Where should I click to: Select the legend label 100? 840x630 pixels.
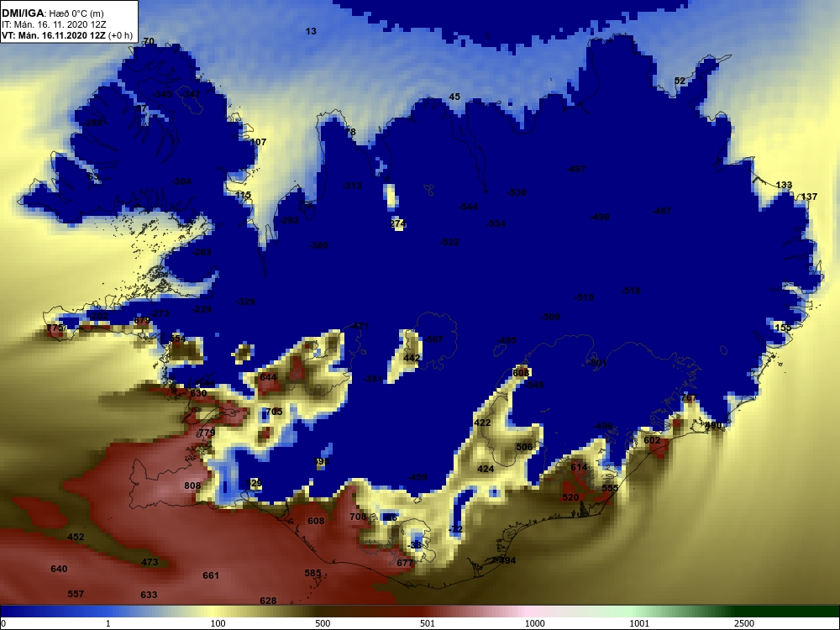click(x=218, y=623)
